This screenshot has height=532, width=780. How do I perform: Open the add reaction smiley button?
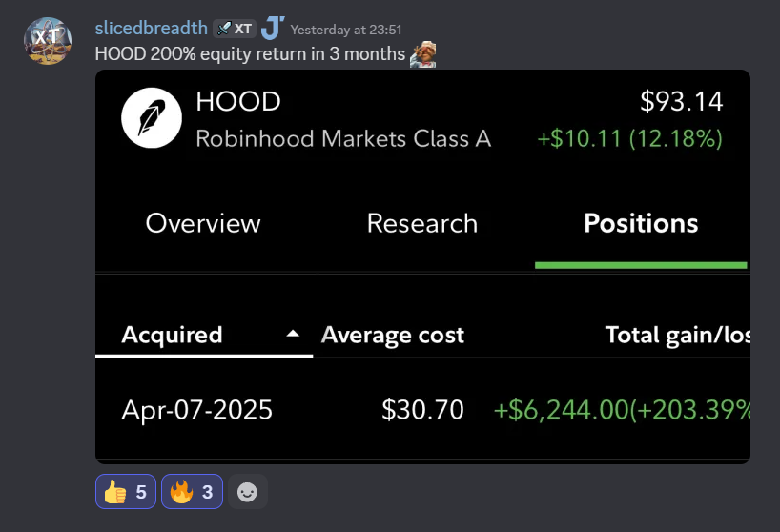[247, 492]
